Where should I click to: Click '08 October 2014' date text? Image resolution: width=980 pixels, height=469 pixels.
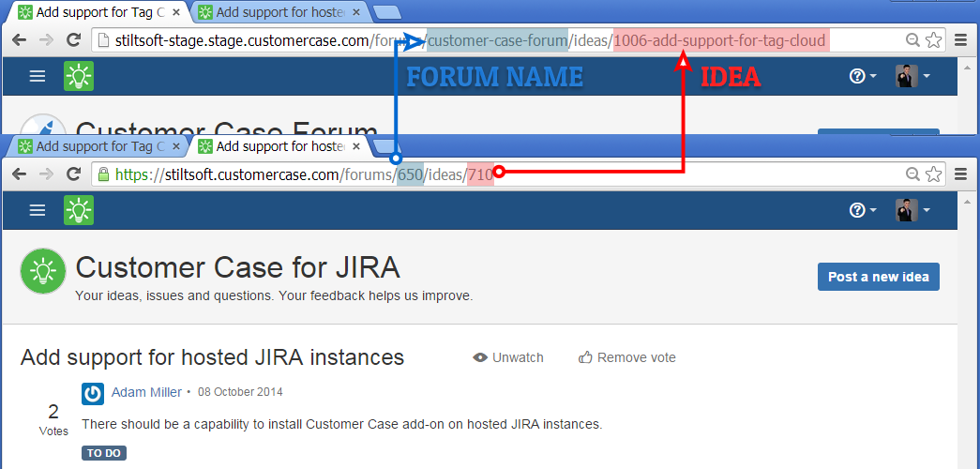[x=240, y=392]
